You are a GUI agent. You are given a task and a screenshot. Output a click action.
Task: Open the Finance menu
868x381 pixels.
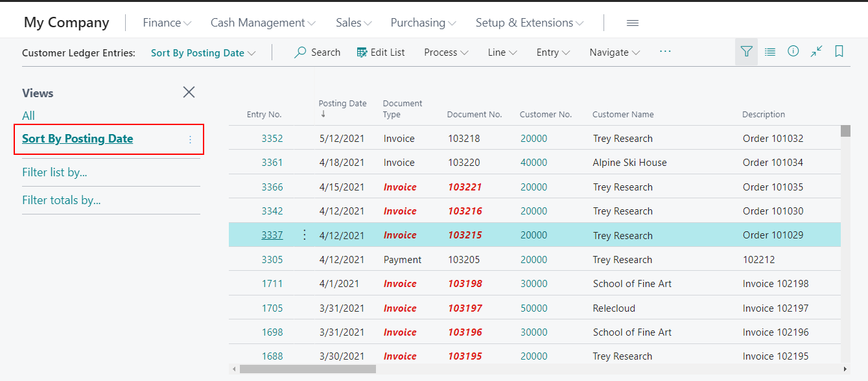coord(166,22)
